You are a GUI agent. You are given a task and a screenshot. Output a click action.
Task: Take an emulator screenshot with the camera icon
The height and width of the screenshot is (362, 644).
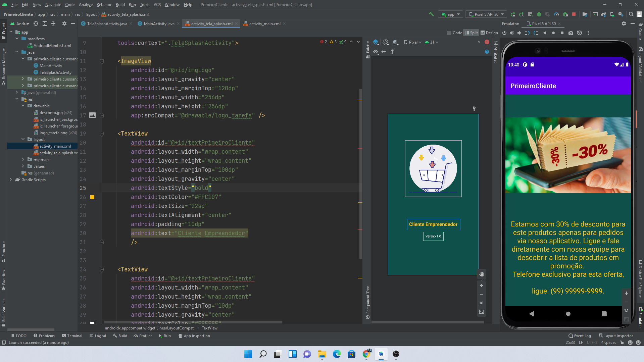571,33
